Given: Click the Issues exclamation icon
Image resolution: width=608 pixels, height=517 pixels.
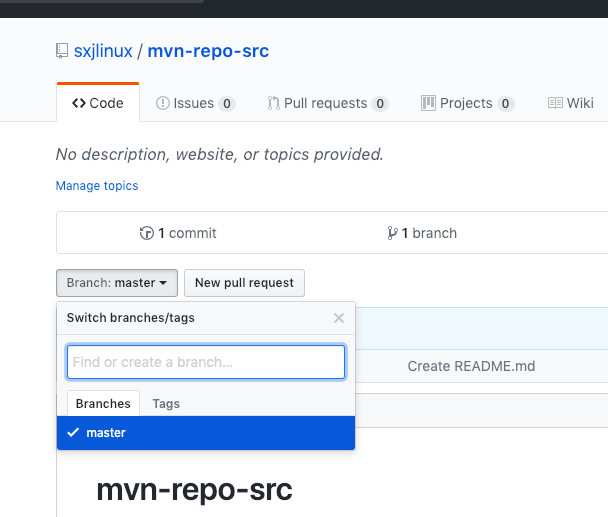Looking at the screenshot, I should point(163,103).
